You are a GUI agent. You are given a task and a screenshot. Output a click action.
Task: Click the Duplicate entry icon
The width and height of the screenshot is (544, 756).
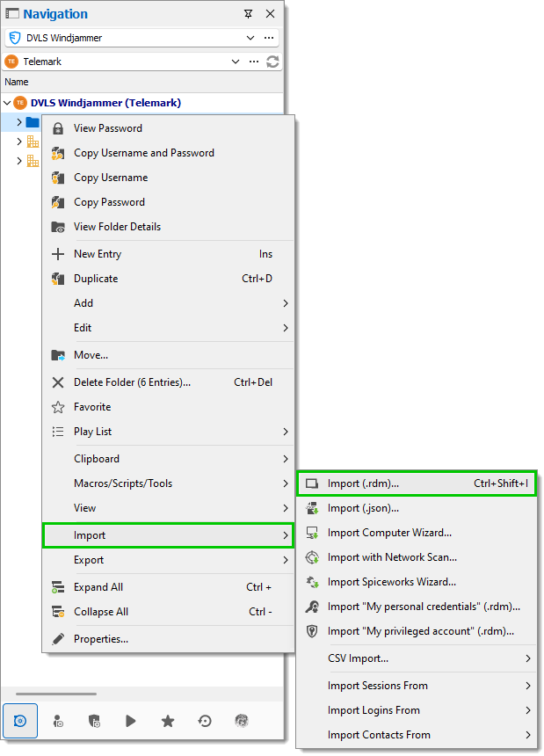click(58, 279)
